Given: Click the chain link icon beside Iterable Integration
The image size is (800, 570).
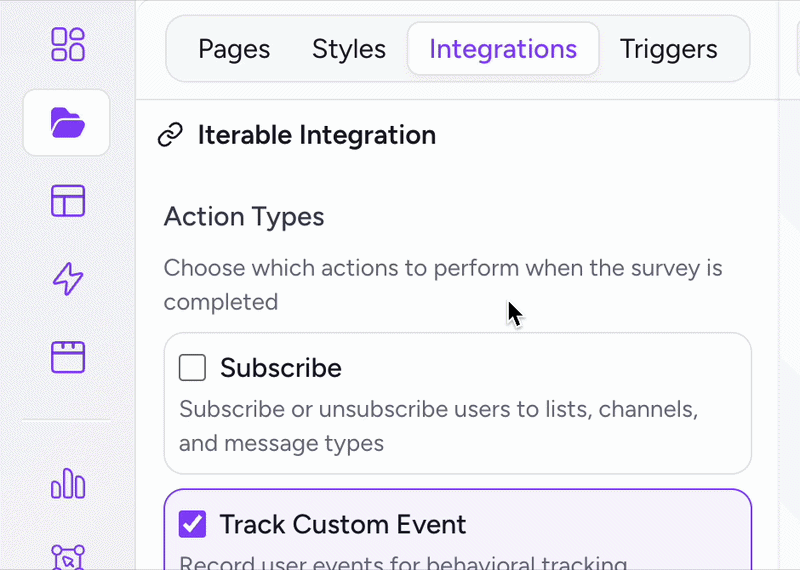Looking at the screenshot, I should (170, 135).
